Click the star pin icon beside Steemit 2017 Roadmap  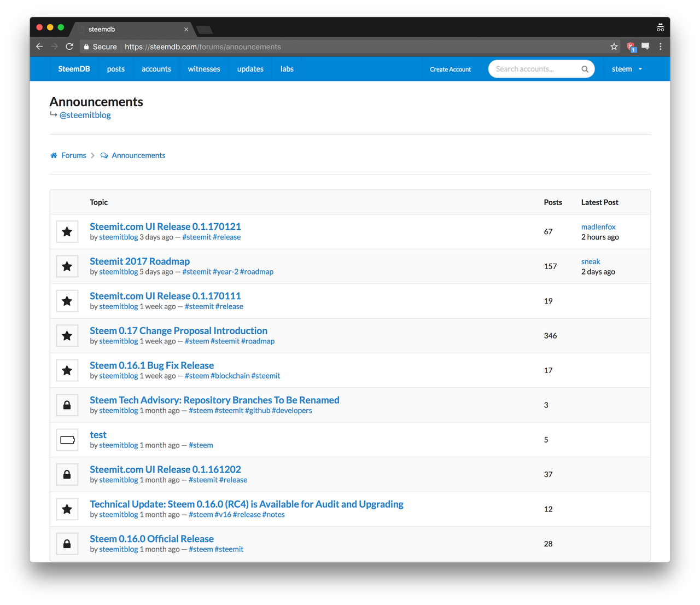point(67,266)
